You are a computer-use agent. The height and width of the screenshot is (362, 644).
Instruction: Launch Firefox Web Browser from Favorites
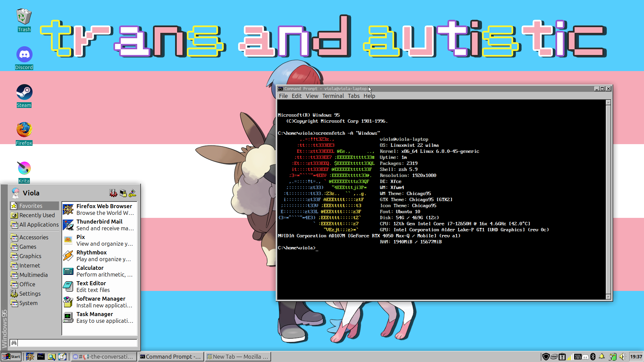click(99, 209)
